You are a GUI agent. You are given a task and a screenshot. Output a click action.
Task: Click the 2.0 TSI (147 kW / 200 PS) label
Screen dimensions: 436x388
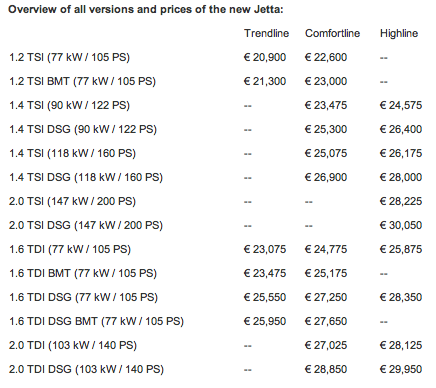pyautogui.click(x=72, y=201)
